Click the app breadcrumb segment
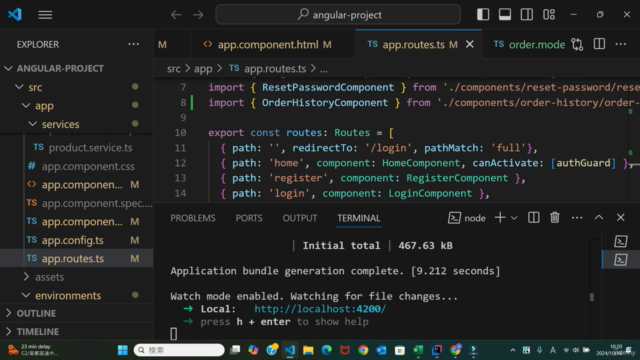Image resolution: width=640 pixels, height=360 pixels. point(203,69)
